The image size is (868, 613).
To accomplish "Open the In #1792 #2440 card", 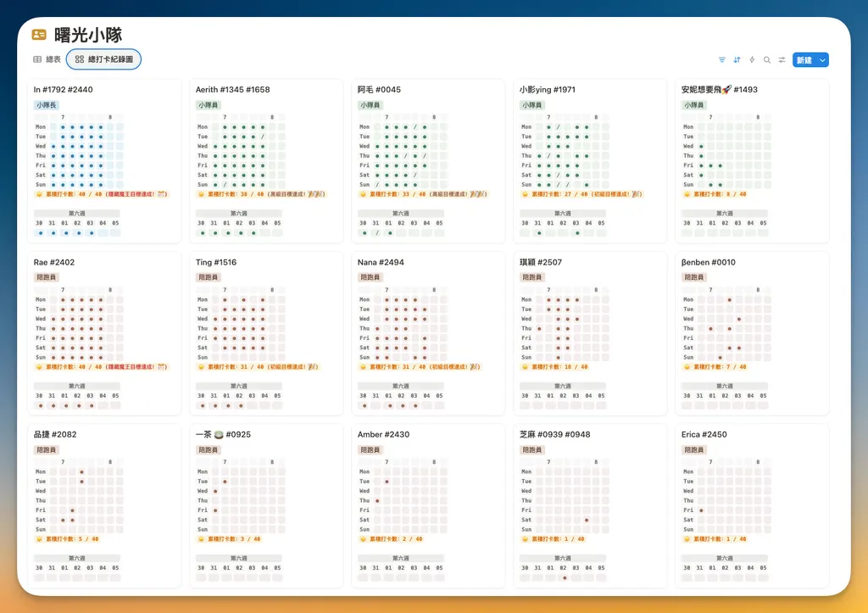I will 104,161.
